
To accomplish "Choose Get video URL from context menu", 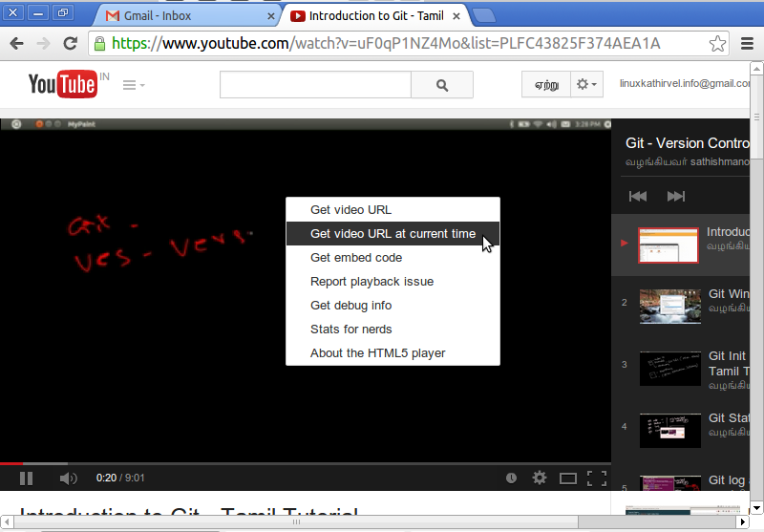I will tap(393, 209).
